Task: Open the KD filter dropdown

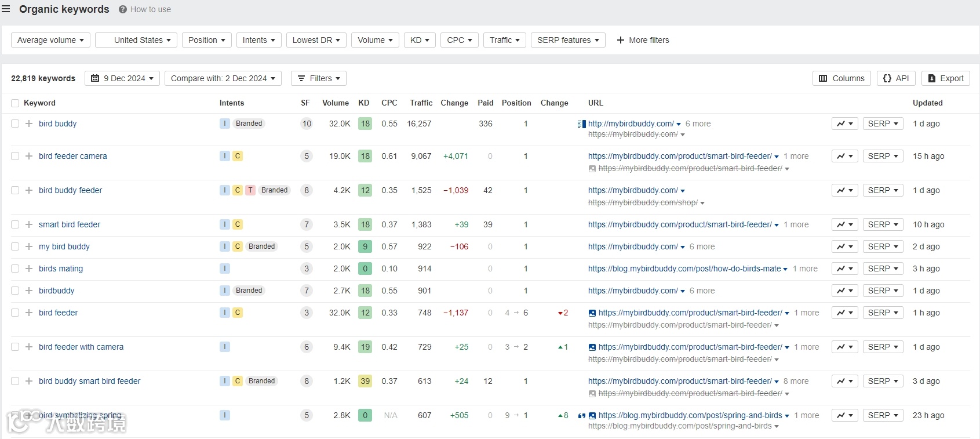Action: click(420, 40)
